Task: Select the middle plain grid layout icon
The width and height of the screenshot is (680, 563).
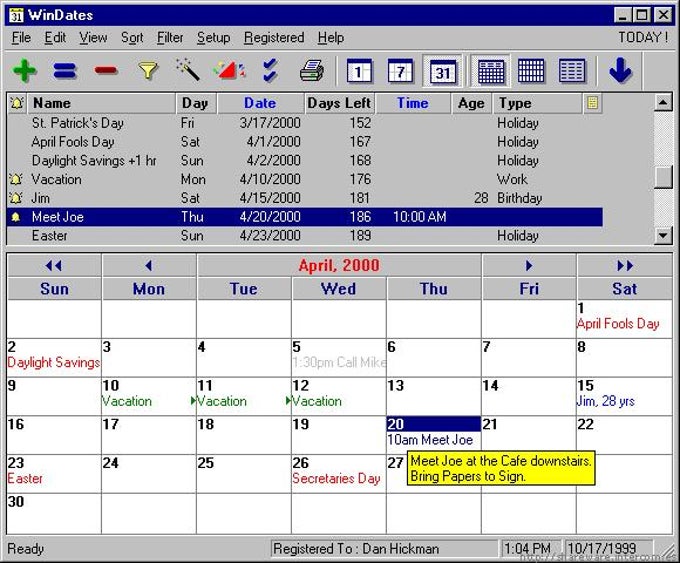Action: point(531,70)
